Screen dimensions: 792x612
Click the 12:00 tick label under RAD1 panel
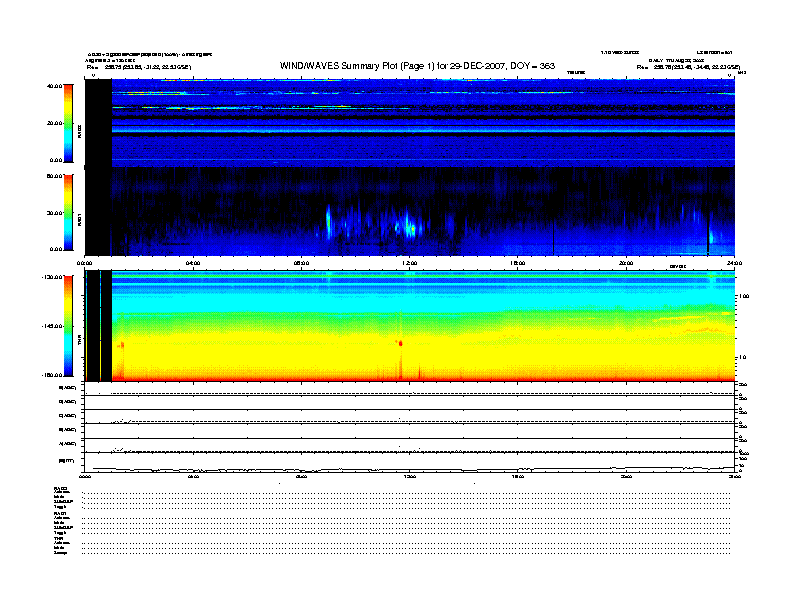tap(410, 263)
